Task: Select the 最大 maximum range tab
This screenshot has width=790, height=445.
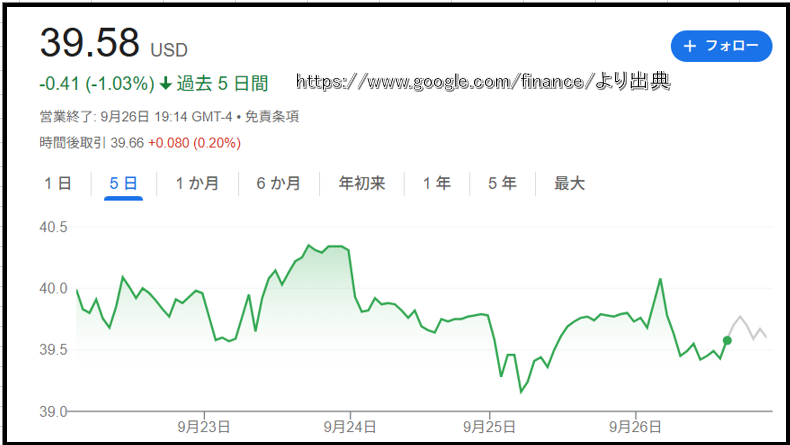Action: click(569, 183)
